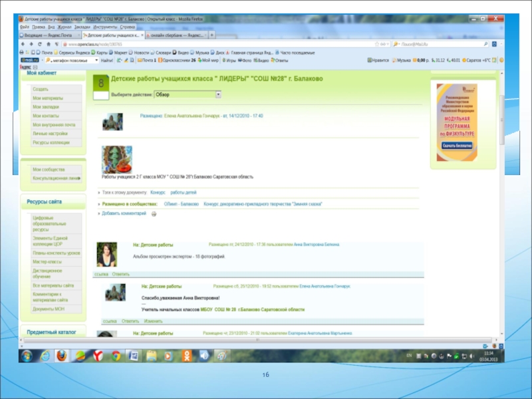Open Firefox from the Windows taskbar
Image resolution: width=532 pixels, height=399 pixels.
[62, 356]
